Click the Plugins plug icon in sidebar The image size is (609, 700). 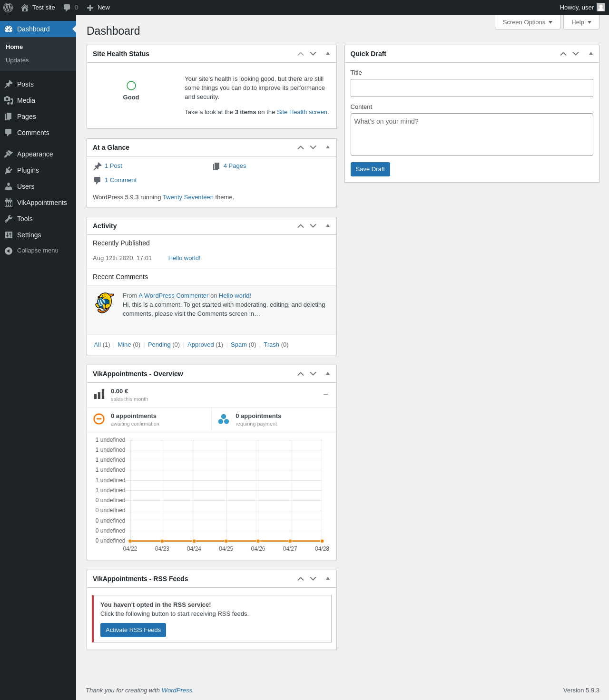[x=9, y=170]
